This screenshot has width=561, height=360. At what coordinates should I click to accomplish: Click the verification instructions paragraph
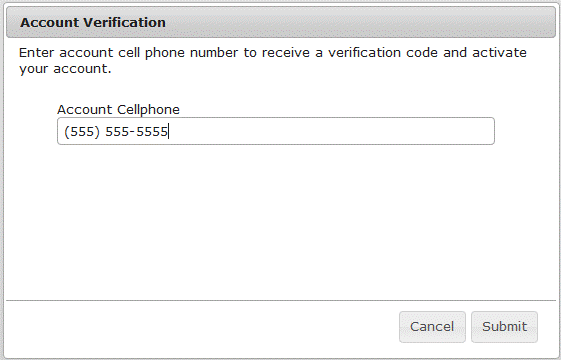(x=273, y=60)
